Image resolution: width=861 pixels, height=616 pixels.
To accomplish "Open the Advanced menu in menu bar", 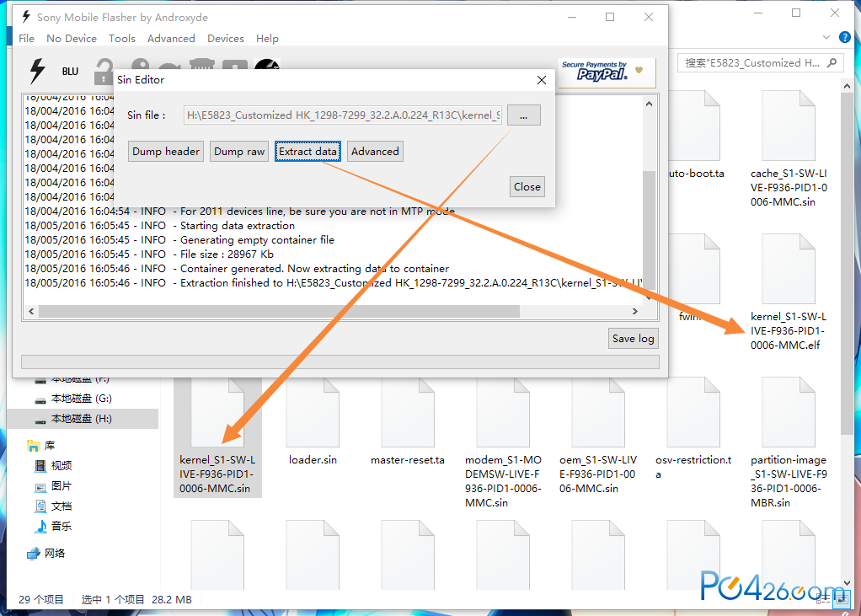I will pos(171,39).
